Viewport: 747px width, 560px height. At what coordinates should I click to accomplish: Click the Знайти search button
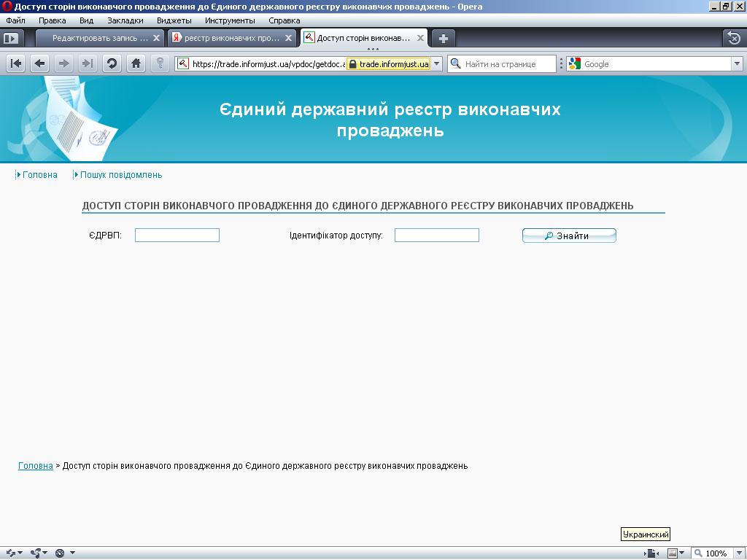pos(569,236)
